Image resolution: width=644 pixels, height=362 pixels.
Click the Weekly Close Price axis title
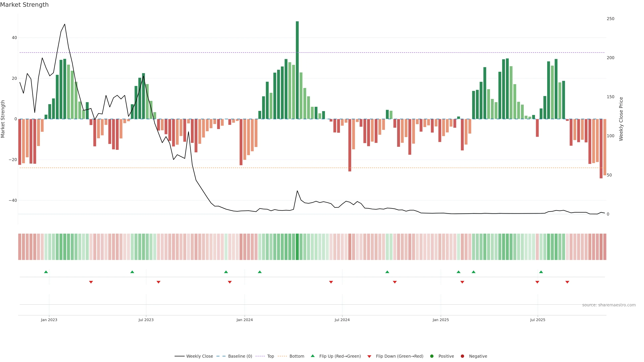point(621,119)
